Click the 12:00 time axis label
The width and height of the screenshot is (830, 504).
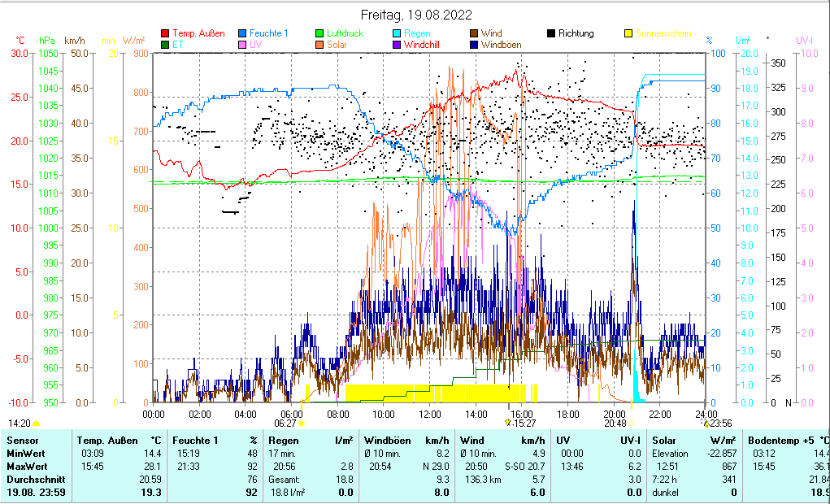[x=429, y=414]
